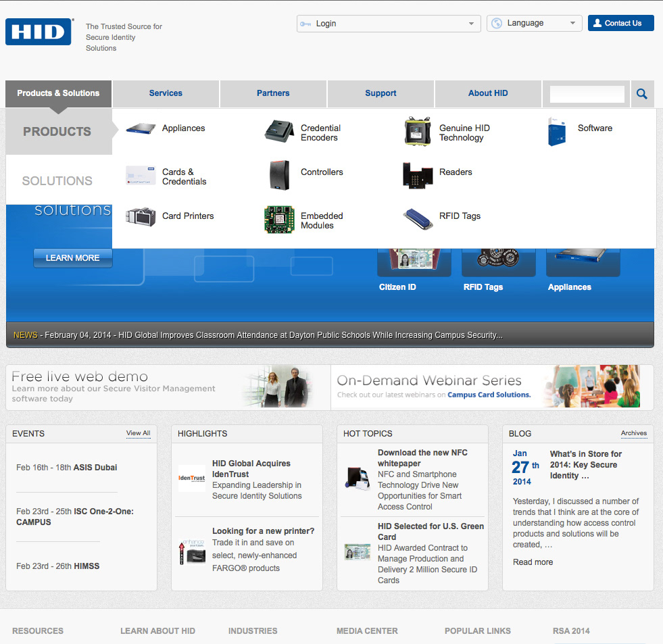
Task: Expand the Login dropdown
Action: coord(389,24)
